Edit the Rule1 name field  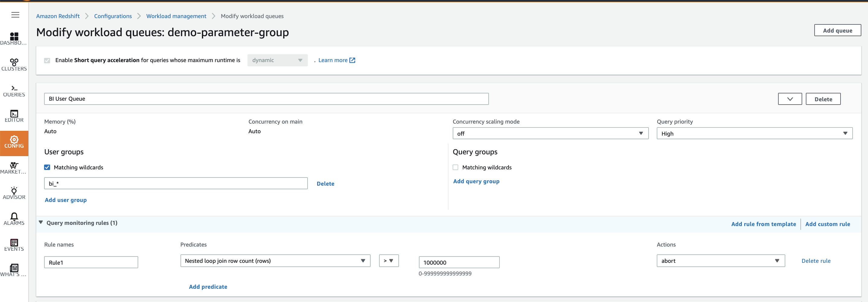91,262
